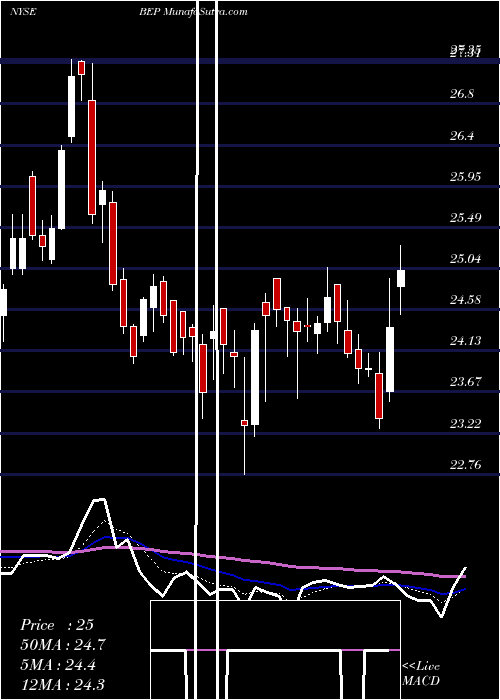Click the 26.4 price axis label
The width and height of the screenshot is (500, 700).
pyautogui.click(x=462, y=136)
